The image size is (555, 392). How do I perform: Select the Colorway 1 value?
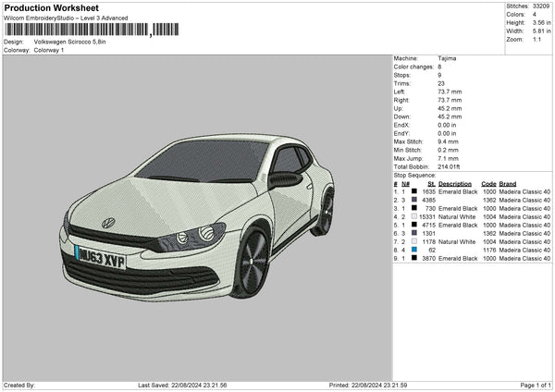[49, 50]
